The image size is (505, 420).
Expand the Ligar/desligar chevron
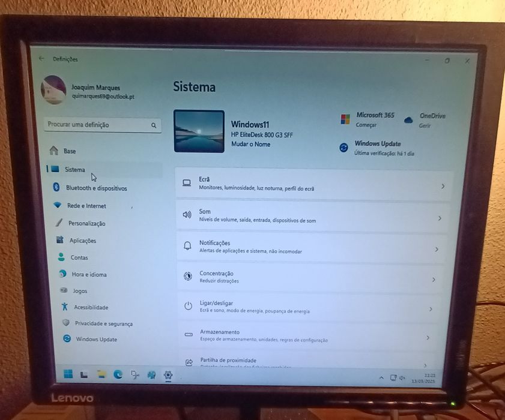click(431, 309)
